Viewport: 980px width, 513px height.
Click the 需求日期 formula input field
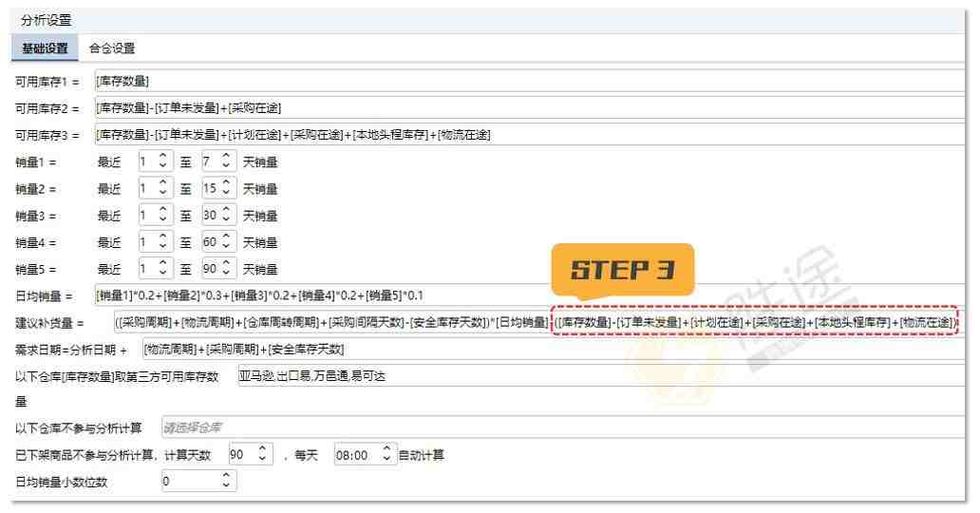tap(551, 350)
